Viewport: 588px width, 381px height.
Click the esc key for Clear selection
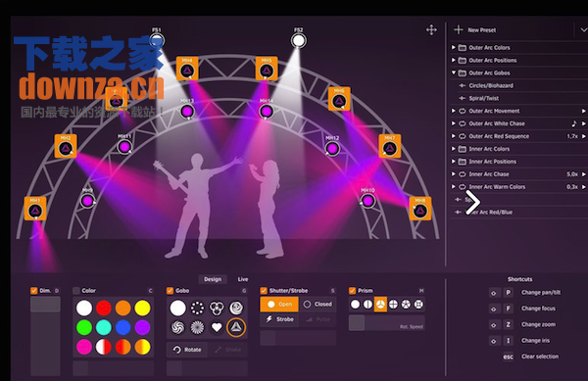[508, 357]
